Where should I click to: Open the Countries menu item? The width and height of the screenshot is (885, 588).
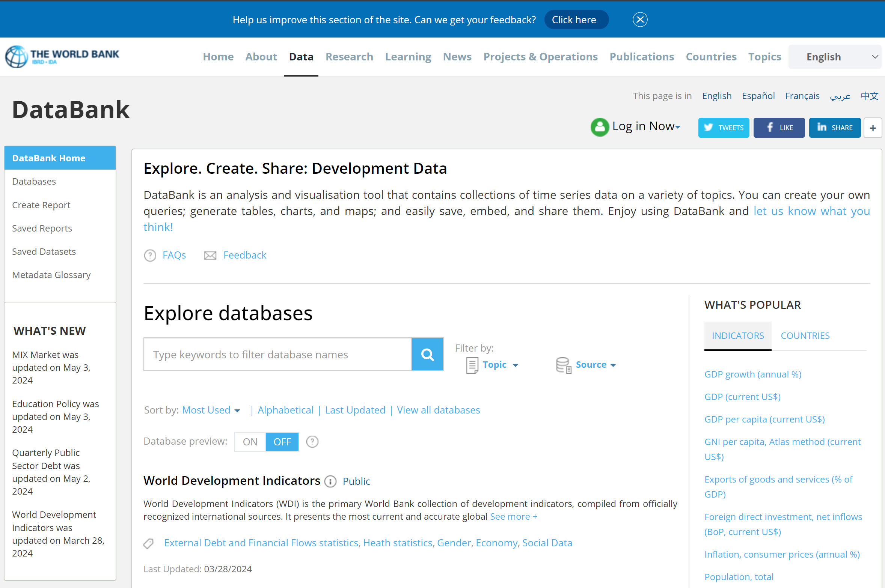[711, 57]
